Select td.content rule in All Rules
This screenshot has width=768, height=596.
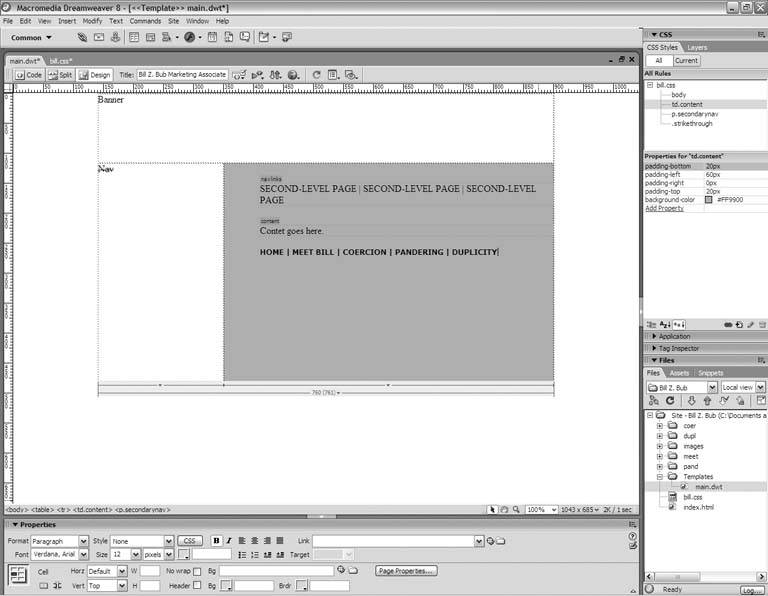687,104
